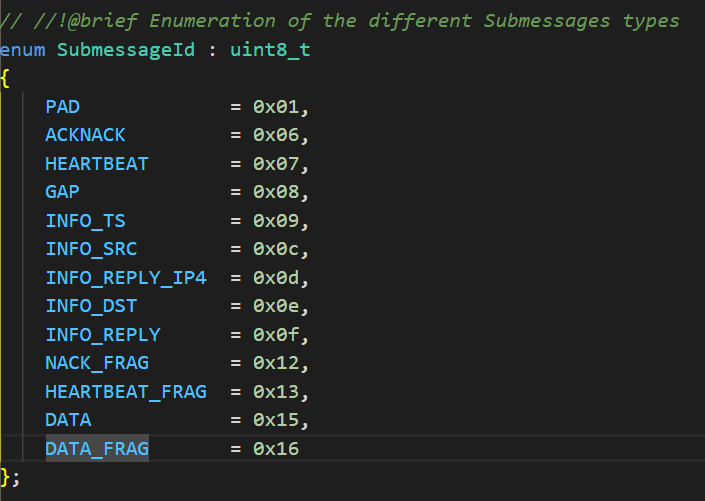Click the PAD enumerator
The image size is (705, 501).
pyautogui.click(x=62, y=107)
